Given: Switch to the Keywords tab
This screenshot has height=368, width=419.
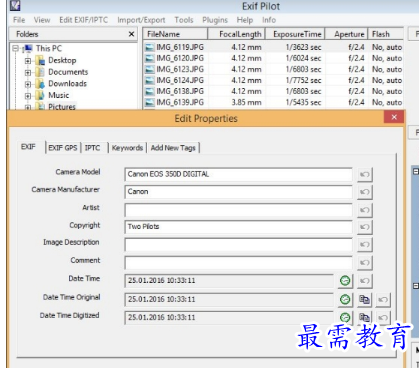Looking at the screenshot, I should click(127, 148).
